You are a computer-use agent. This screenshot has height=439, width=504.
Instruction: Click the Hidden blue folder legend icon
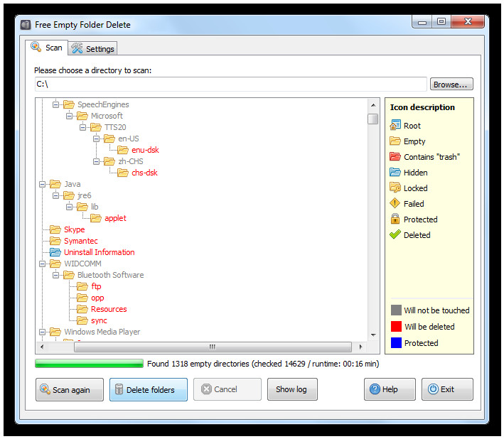click(395, 172)
